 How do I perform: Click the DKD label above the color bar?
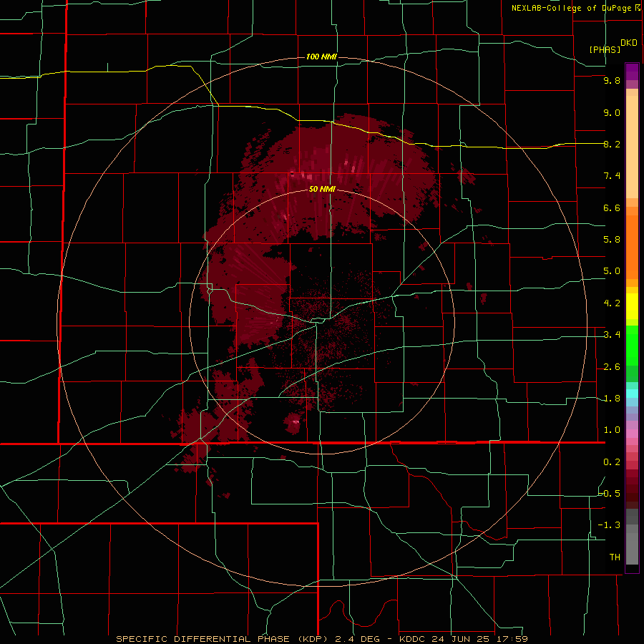629,42
